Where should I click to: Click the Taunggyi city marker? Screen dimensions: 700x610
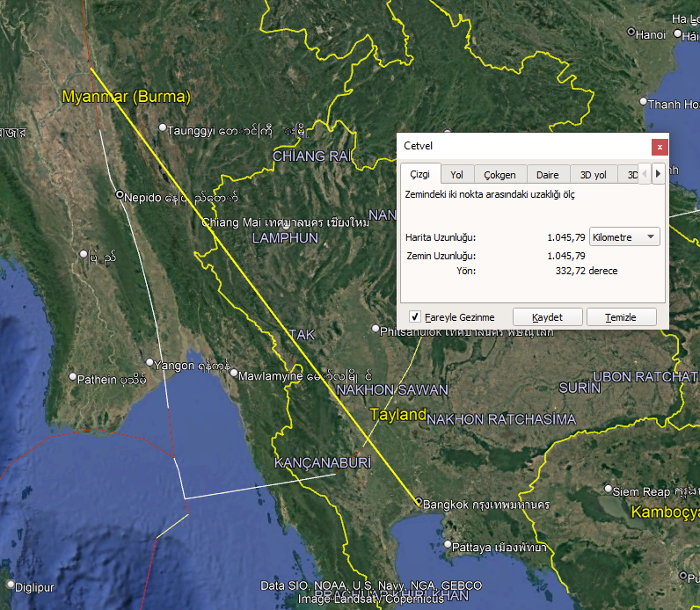163,127
